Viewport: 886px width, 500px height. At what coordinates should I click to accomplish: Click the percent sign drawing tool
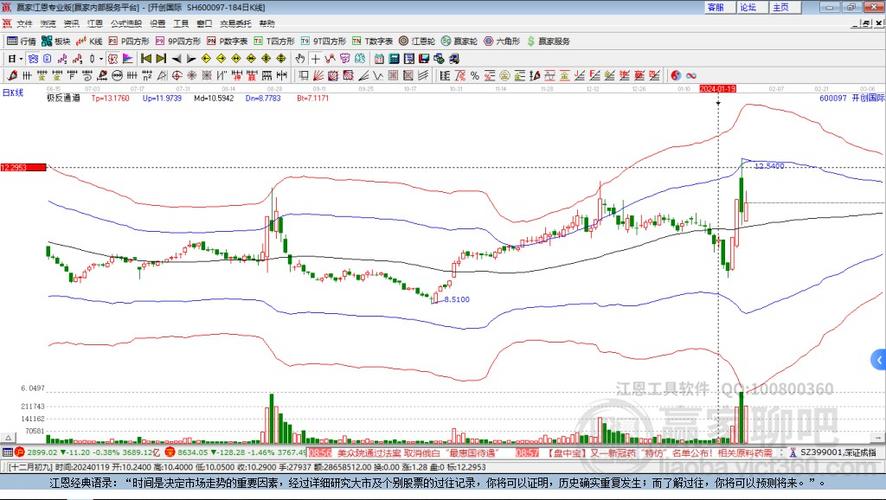475,75
